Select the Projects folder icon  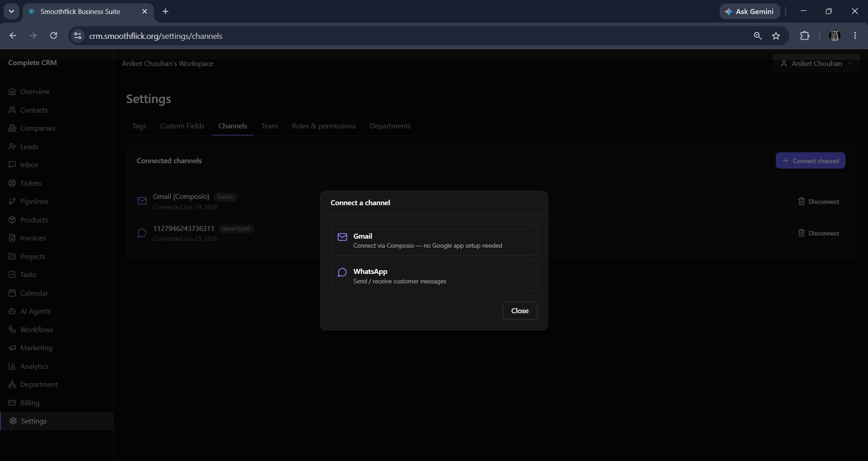pos(12,256)
